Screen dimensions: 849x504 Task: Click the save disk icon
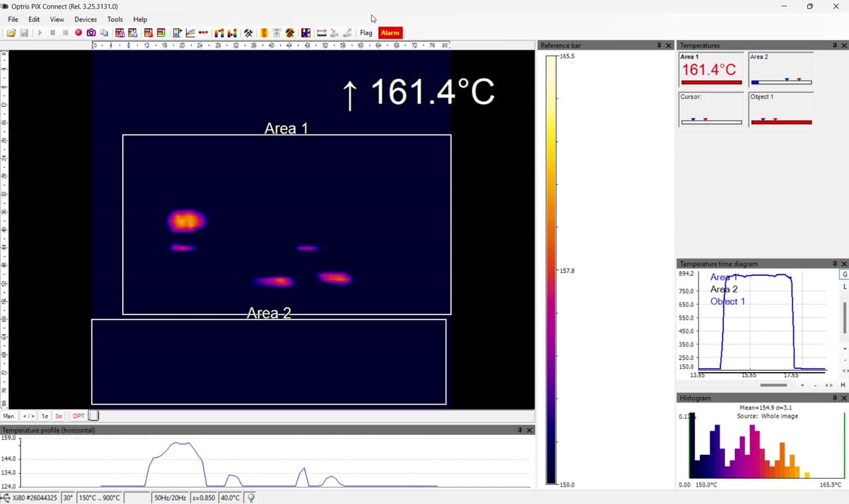coord(25,32)
